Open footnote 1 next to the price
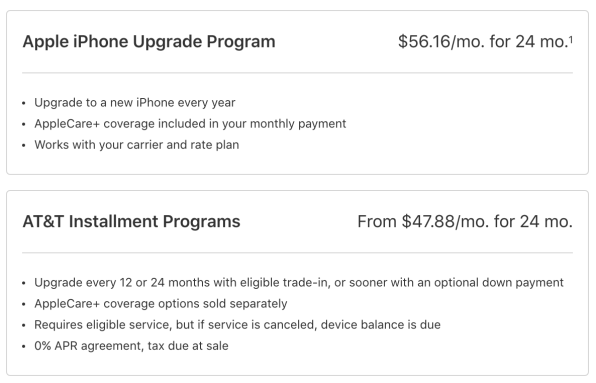The image size is (596, 383). coord(571,39)
